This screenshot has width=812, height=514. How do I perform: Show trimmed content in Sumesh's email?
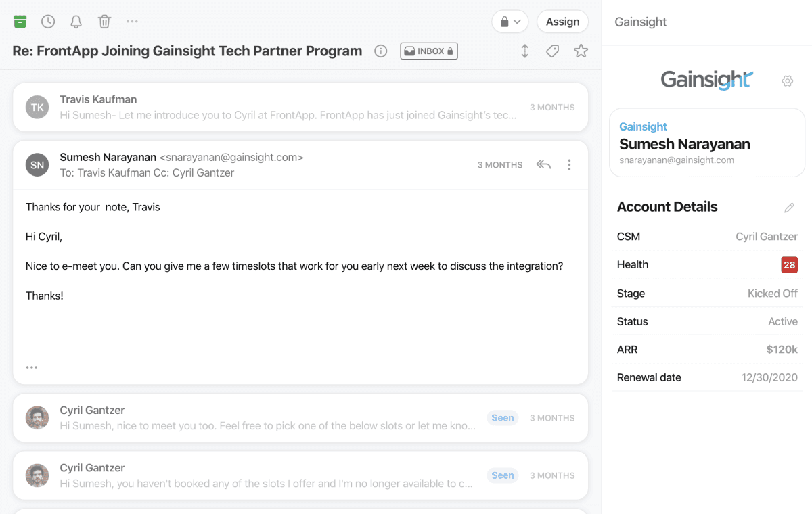click(31, 367)
